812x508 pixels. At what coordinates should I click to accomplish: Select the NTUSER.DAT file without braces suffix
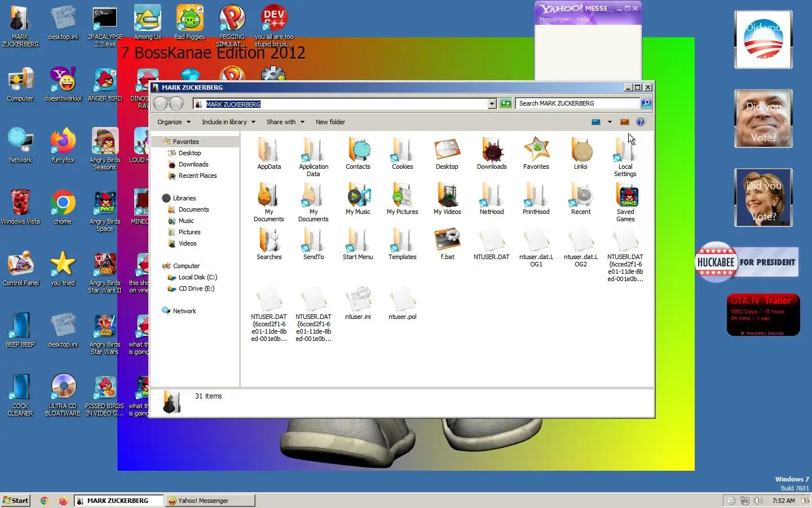pos(492,244)
